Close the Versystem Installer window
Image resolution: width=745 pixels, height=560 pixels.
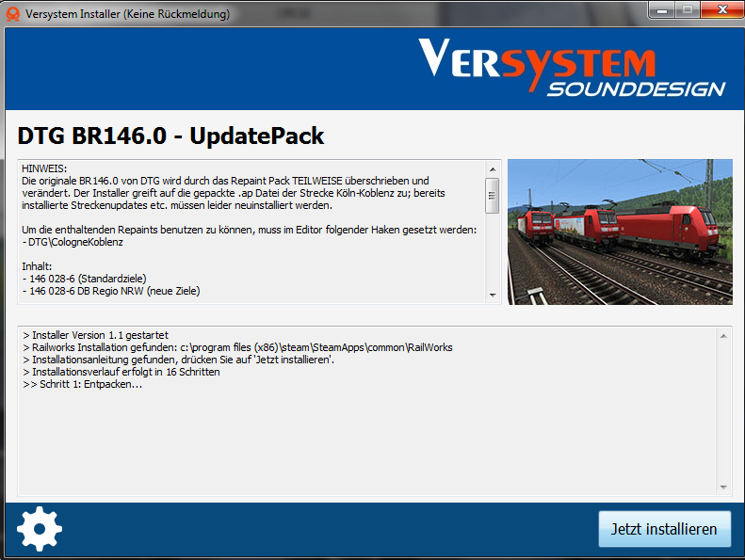click(722, 9)
